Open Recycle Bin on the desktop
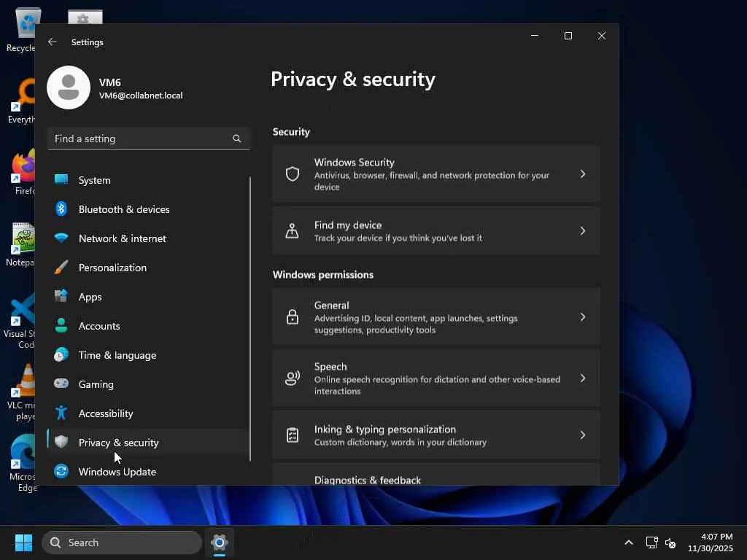747x560 pixels. click(x=20, y=29)
